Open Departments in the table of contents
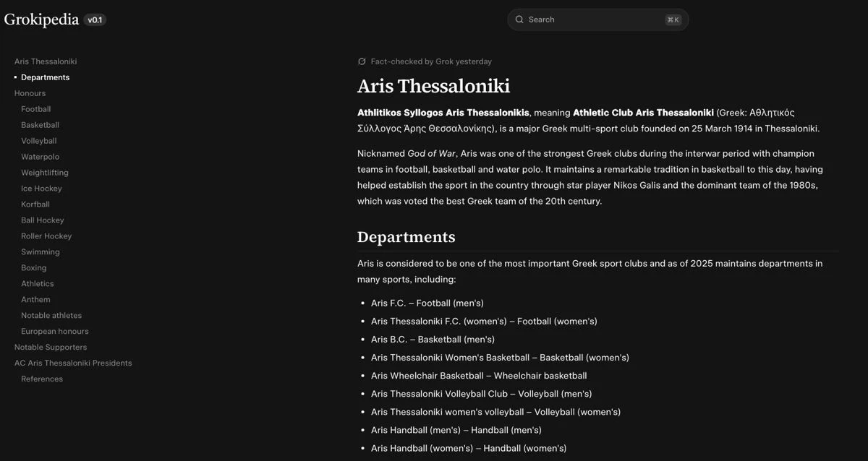868x461 pixels. (45, 77)
